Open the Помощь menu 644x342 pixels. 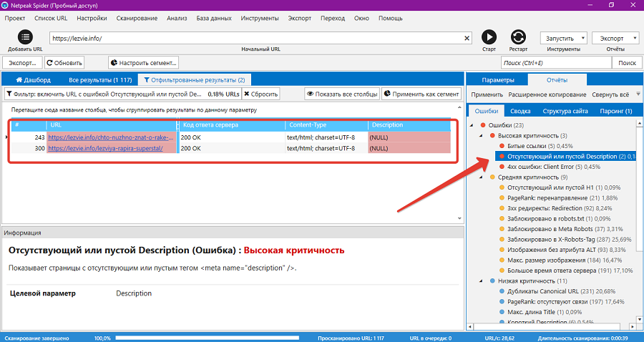coord(391,18)
